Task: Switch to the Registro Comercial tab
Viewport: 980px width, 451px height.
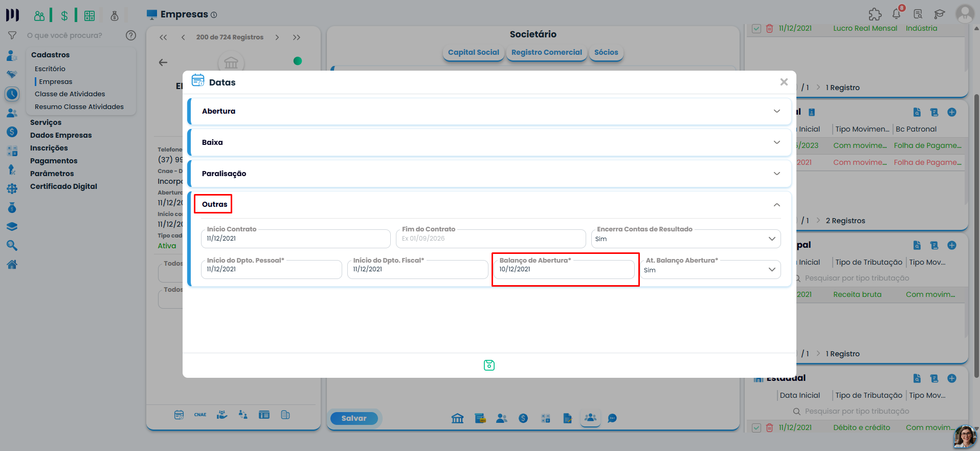Action: (547, 52)
